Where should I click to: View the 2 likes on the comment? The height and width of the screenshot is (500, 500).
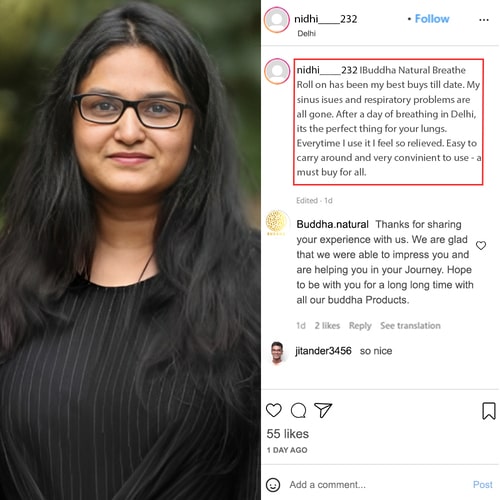click(327, 326)
